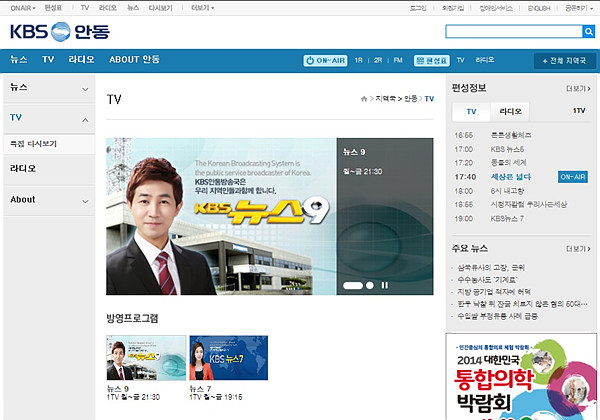
Task: Switch to the 라디오 schedule tab
Action: coord(510,111)
